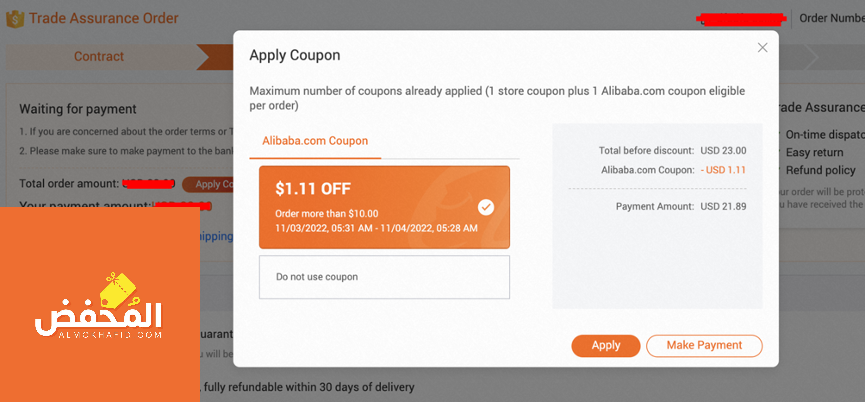Screen dimensions: 866x402
Task: Close the Apply Coupon dialog
Action: (x=762, y=47)
